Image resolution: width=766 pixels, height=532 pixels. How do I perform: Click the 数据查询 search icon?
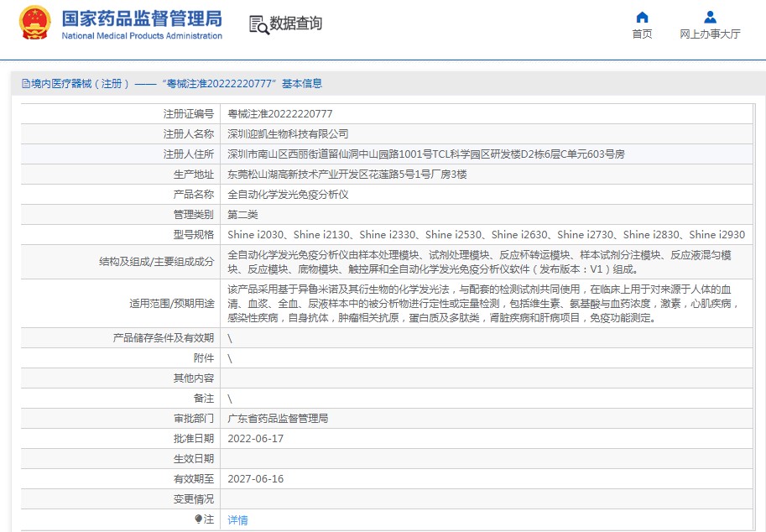pos(259,24)
